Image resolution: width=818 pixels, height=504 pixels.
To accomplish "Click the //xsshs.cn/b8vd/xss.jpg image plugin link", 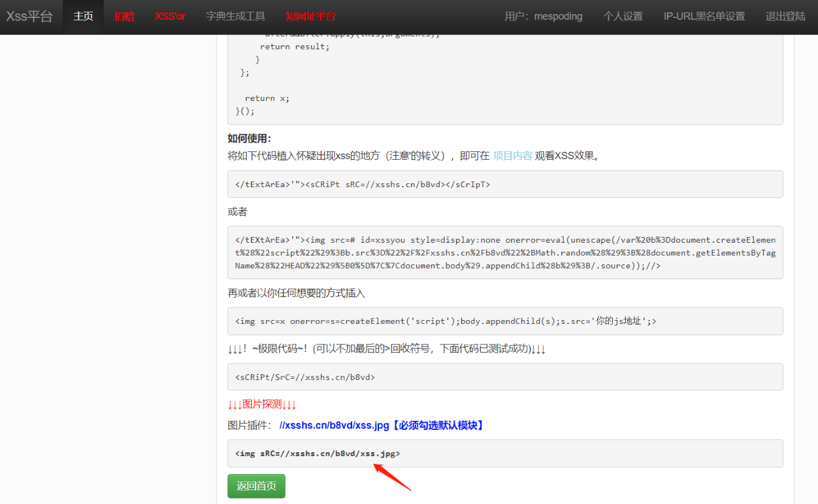I will point(334,425).
